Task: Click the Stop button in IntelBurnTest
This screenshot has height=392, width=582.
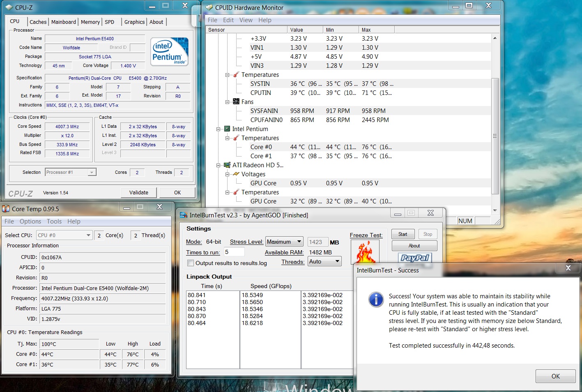Action: pos(428,234)
